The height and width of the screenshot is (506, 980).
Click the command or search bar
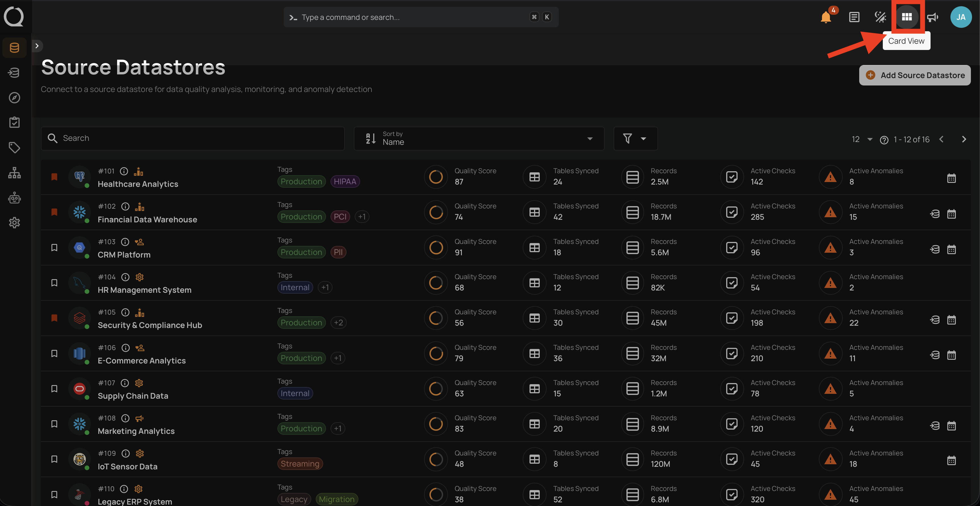421,17
